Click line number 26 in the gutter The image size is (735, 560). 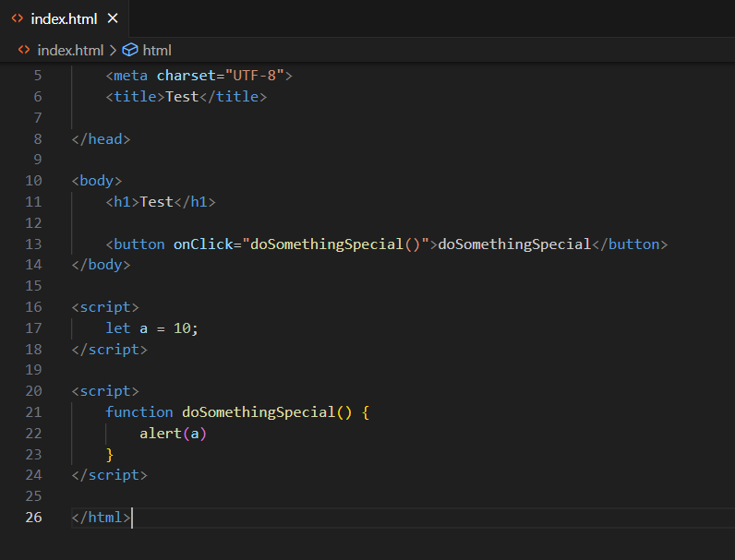[33, 518]
